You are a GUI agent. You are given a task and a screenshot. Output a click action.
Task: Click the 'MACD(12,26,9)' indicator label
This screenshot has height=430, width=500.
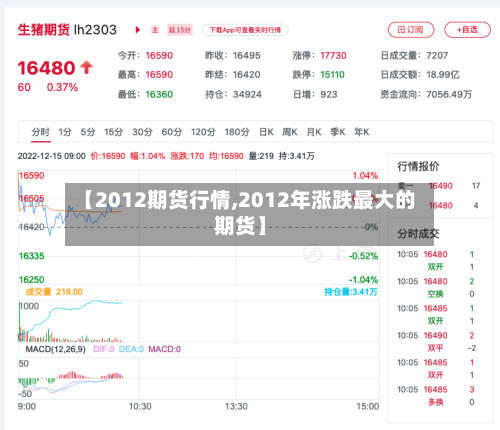(x=56, y=349)
